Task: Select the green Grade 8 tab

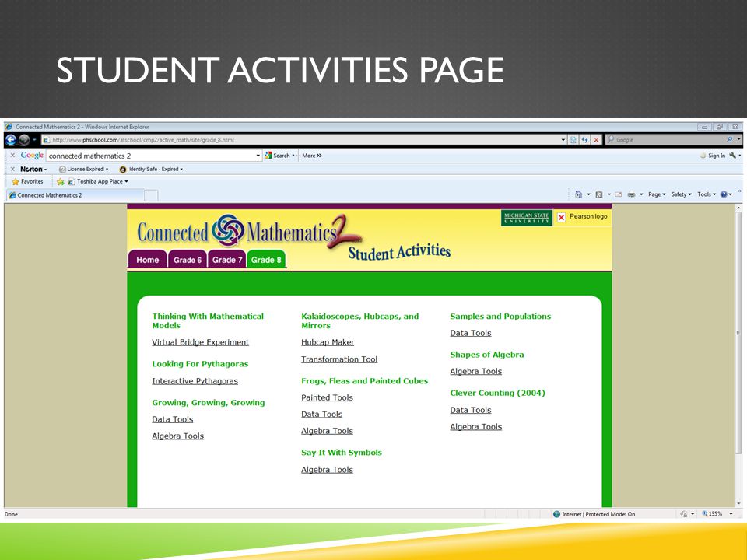Action: (x=266, y=260)
